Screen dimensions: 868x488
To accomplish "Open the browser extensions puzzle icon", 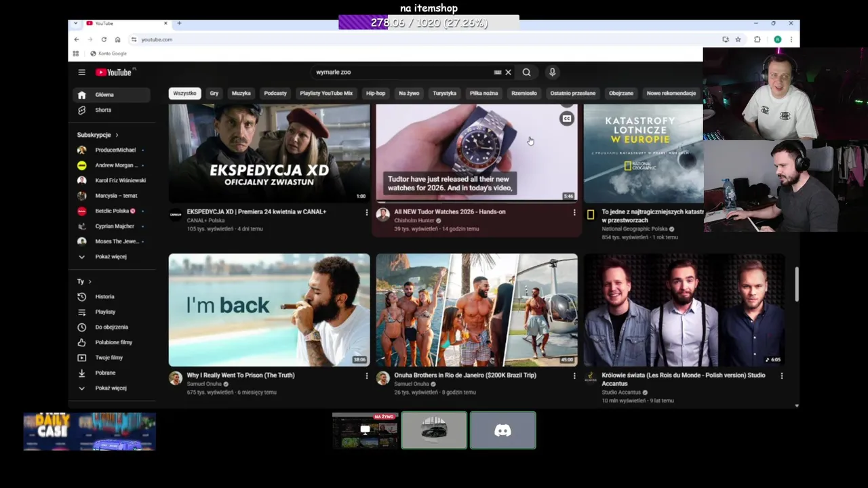I will point(757,39).
